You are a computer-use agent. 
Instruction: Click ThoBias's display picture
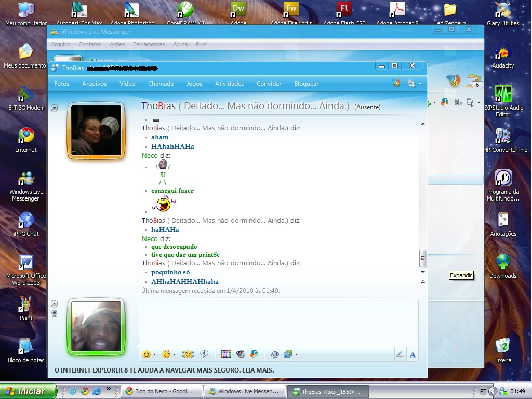tap(96, 130)
